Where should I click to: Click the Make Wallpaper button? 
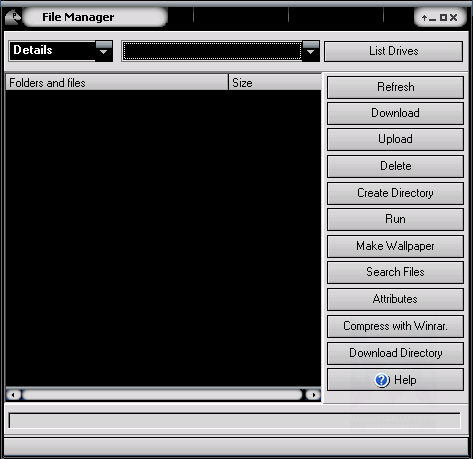click(x=395, y=246)
